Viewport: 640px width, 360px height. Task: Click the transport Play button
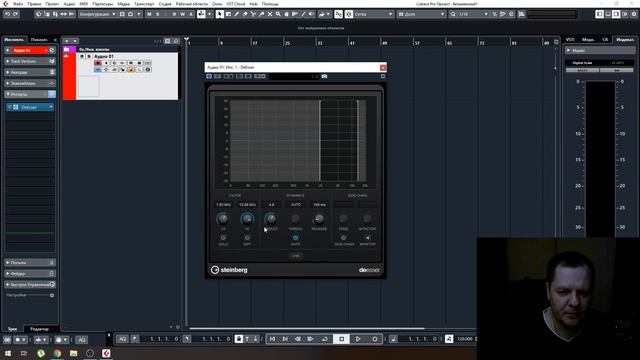coord(358,339)
